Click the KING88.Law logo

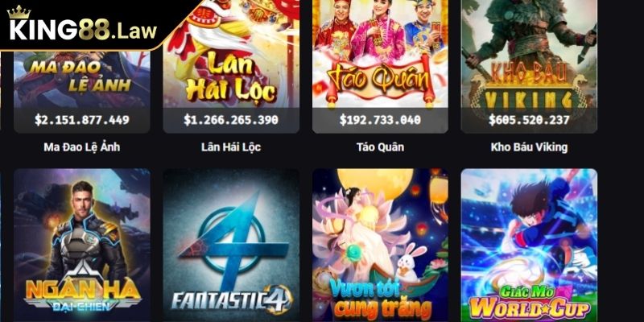[82, 25]
